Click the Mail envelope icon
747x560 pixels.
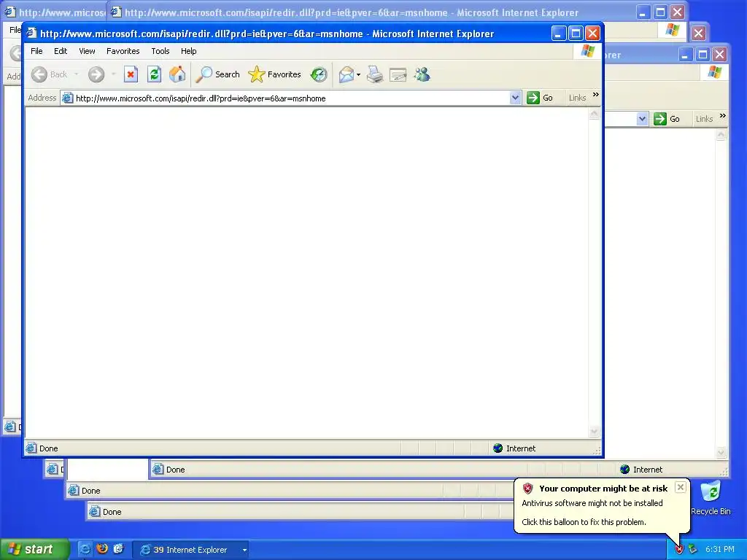(347, 74)
